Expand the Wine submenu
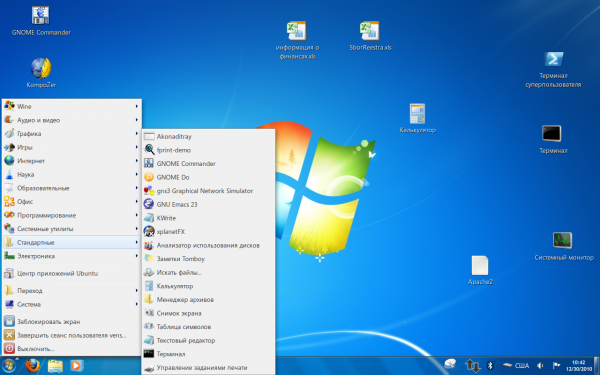 coord(72,106)
